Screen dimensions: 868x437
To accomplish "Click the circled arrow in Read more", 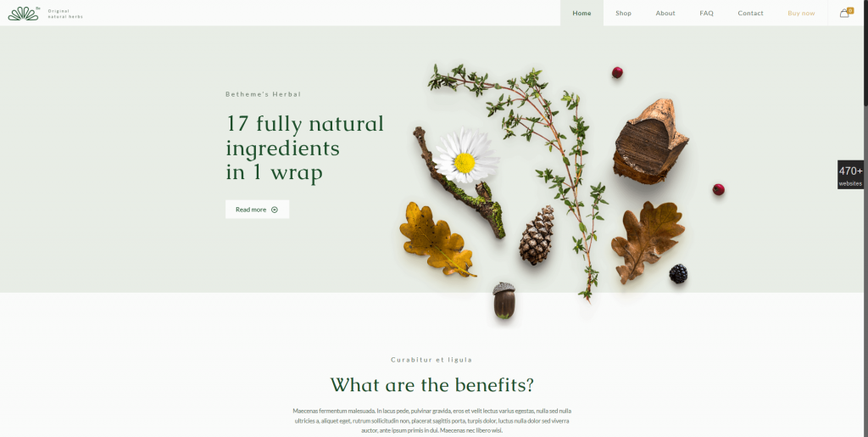I will 275,210.
